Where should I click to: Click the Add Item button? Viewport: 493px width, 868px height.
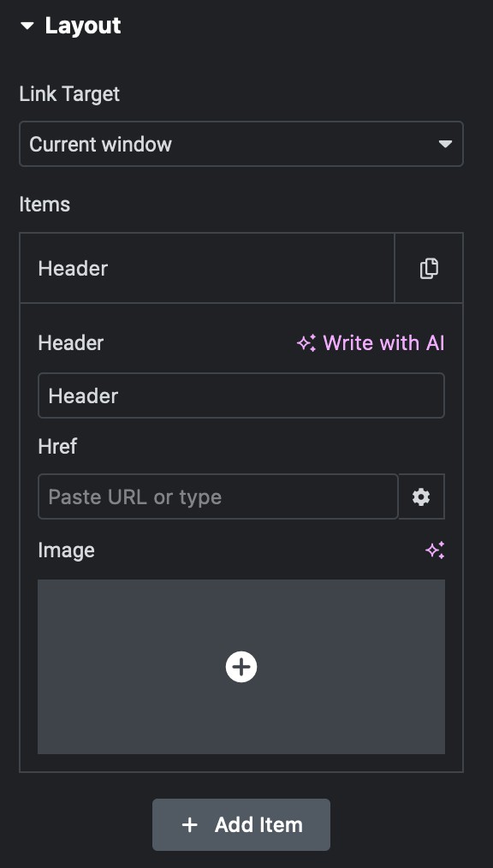[x=241, y=825]
